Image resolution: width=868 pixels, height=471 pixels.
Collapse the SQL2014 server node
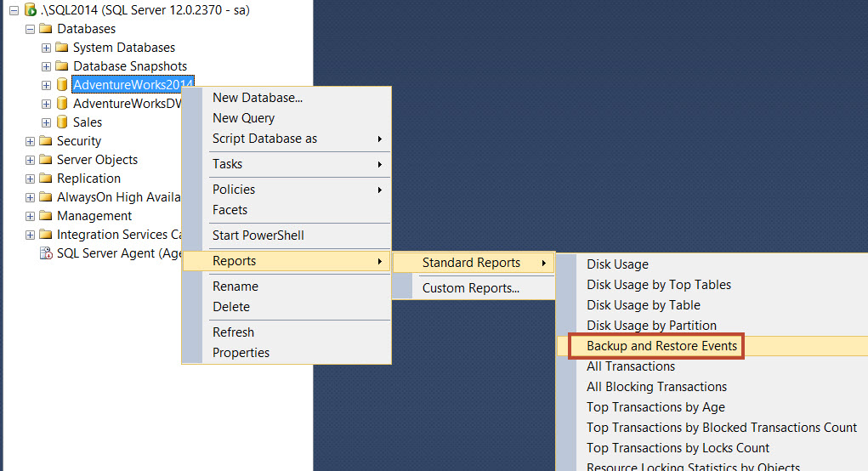pyautogui.click(x=14, y=10)
